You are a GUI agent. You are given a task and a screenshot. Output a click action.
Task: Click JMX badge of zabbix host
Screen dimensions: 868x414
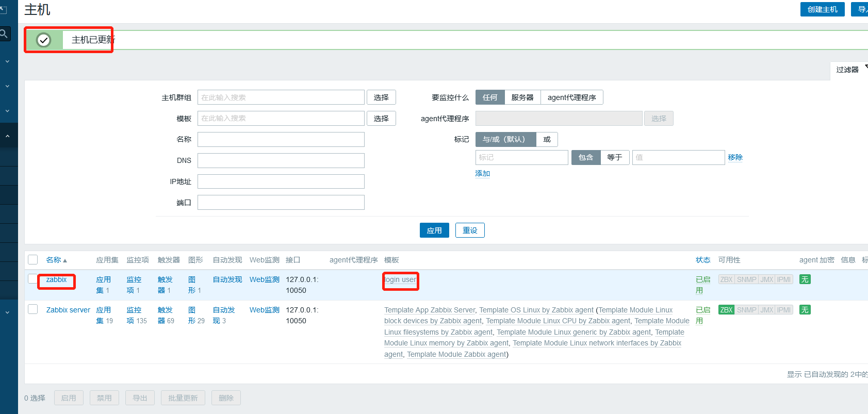click(x=767, y=279)
